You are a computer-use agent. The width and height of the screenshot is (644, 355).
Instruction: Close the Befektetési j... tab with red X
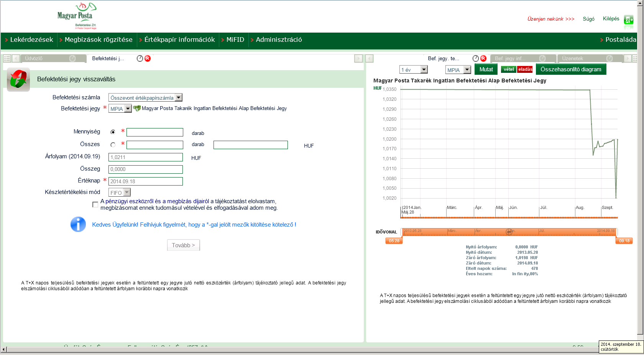148,58
